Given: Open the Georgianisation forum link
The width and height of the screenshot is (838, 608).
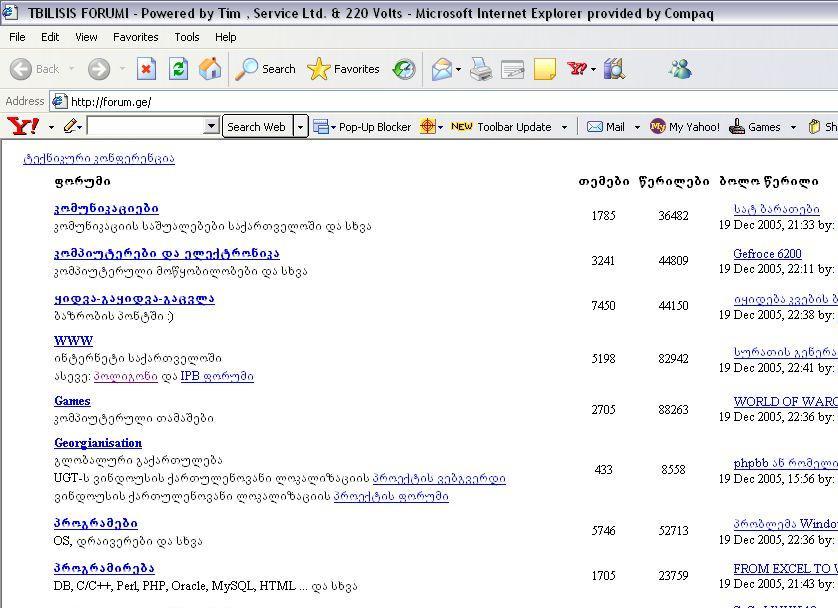Looking at the screenshot, I should [98, 443].
